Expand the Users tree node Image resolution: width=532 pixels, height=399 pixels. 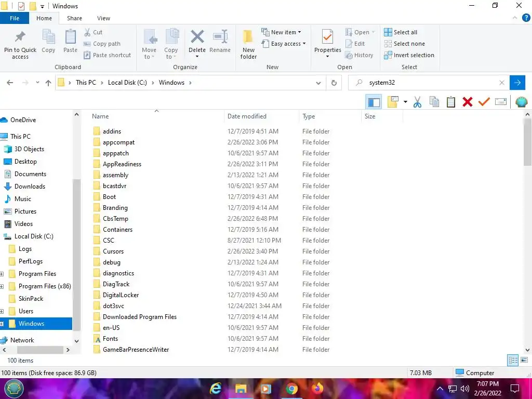click(x=2, y=311)
